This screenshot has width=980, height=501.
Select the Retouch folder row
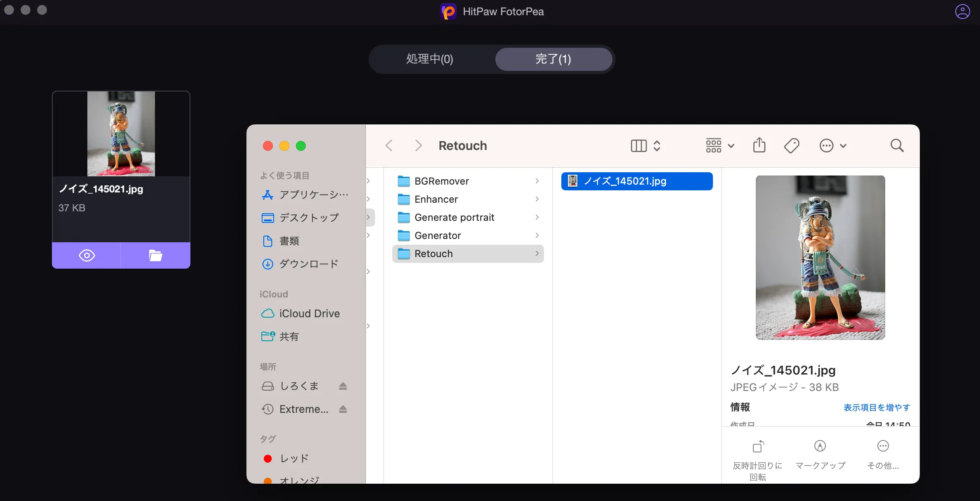[x=468, y=254]
